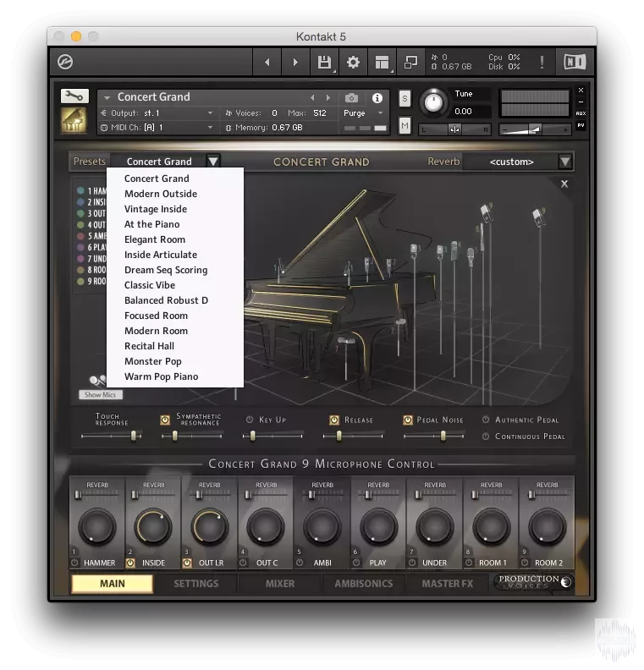Screen dimensions: 644x670
Task: Click the Tune knob
Action: [433, 102]
